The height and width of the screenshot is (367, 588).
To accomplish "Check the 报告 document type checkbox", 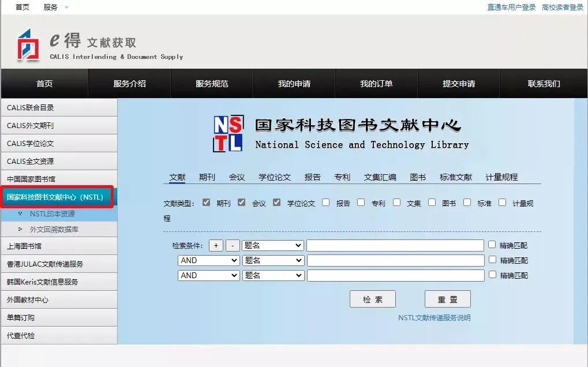I will (x=326, y=203).
